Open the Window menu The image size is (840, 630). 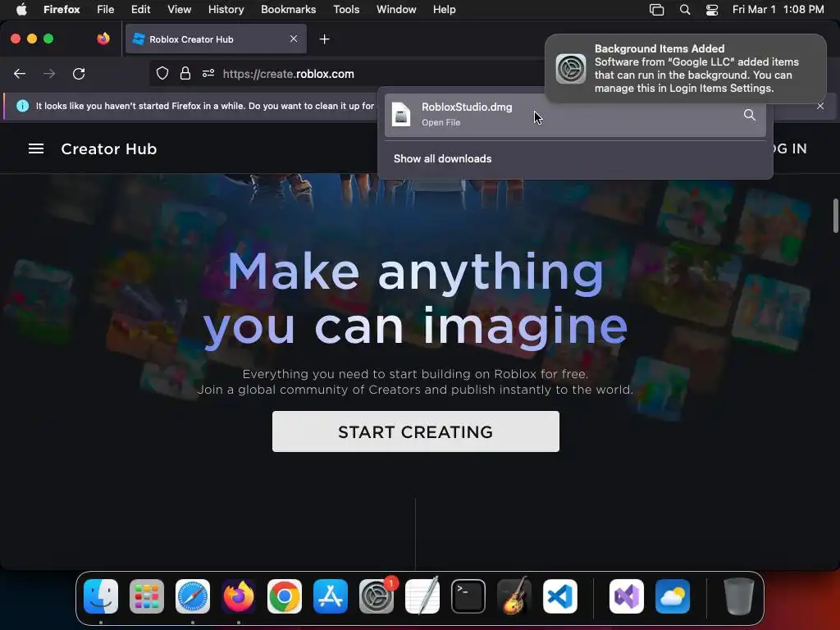(x=396, y=9)
